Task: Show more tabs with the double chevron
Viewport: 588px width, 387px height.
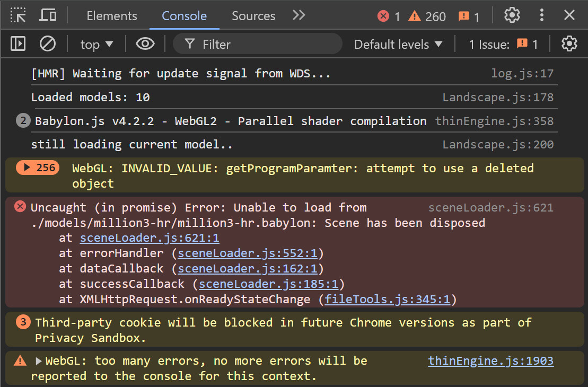Action: click(x=299, y=15)
